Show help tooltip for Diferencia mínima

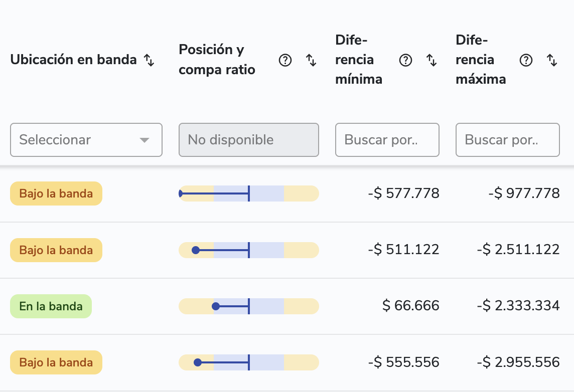(x=405, y=61)
